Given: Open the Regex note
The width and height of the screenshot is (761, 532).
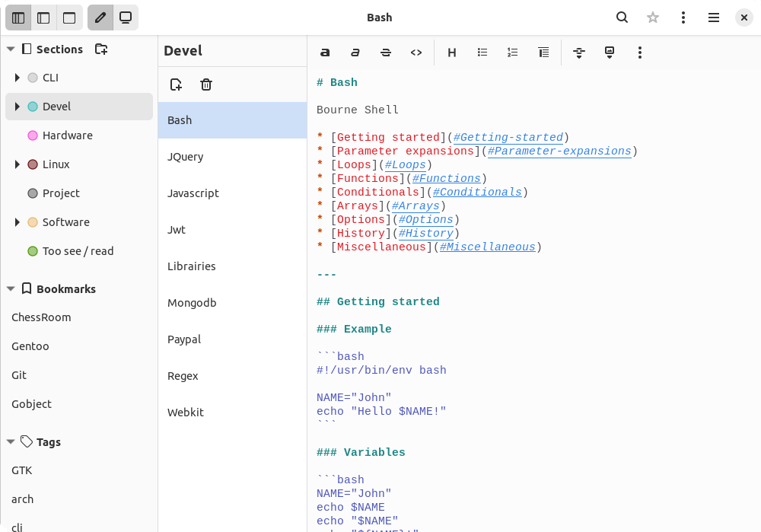Looking at the screenshot, I should click(x=232, y=376).
